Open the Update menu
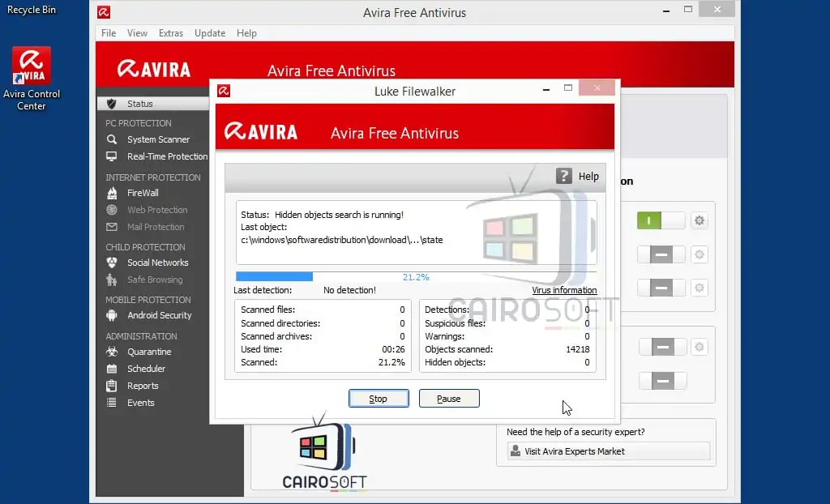Viewport: 830px width, 504px height. [210, 33]
